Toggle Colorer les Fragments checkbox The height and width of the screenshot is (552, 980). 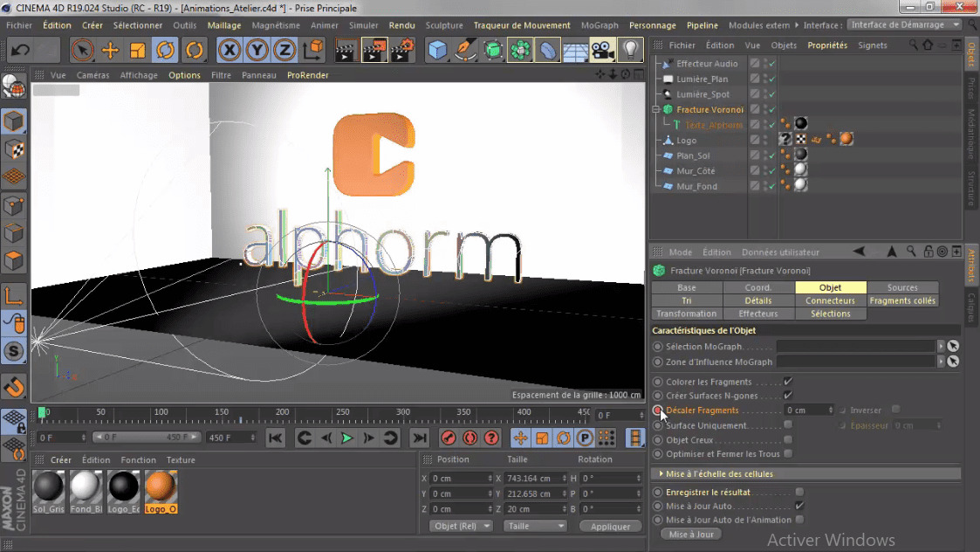click(x=788, y=381)
